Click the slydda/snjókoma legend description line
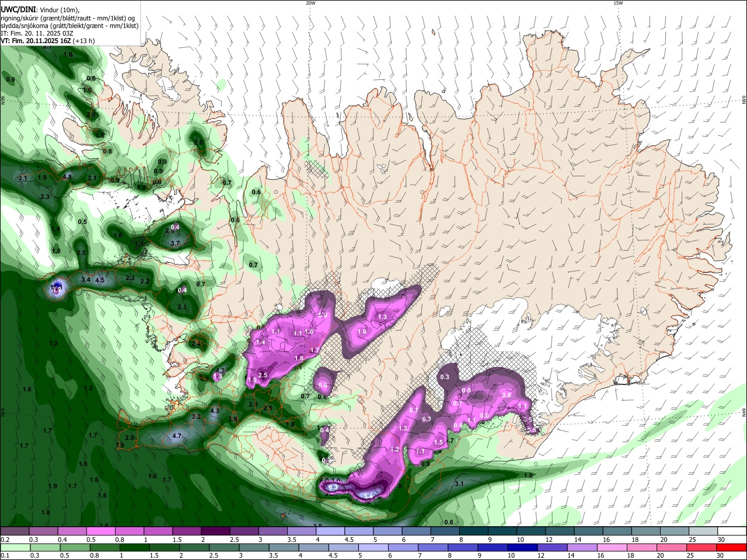This screenshot has width=747, height=560. (x=69, y=26)
